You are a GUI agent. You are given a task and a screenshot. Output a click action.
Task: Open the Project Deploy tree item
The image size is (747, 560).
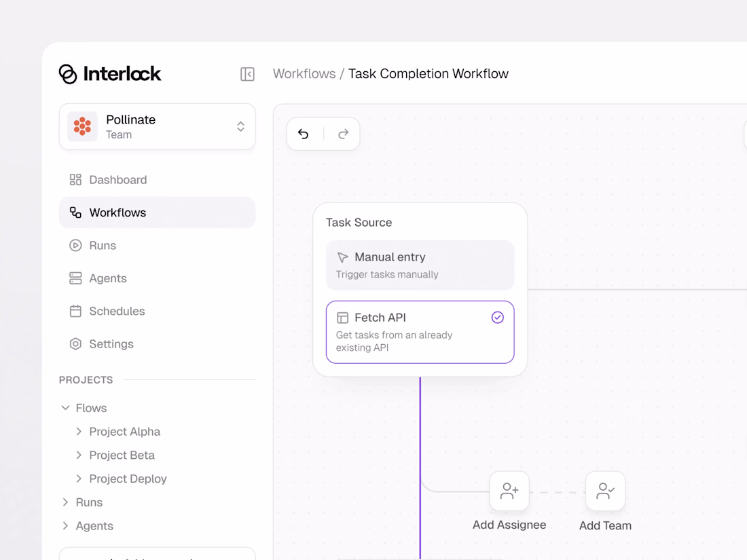[128, 479]
